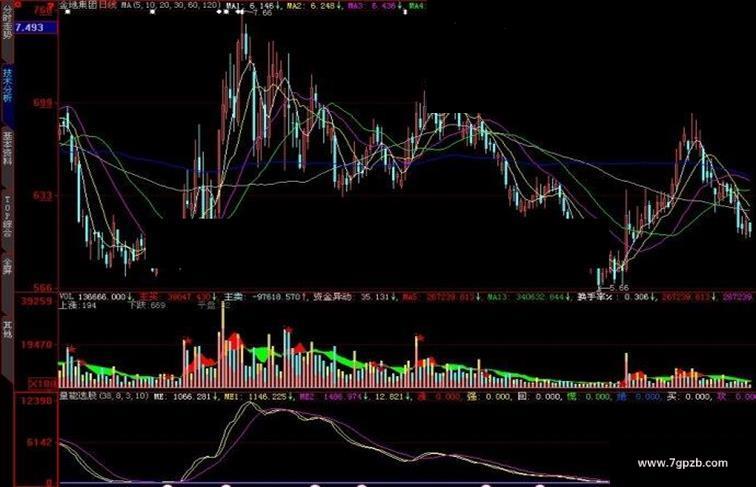Click the blue 7.493 price box

pyautogui.click(x=36, y=27)
